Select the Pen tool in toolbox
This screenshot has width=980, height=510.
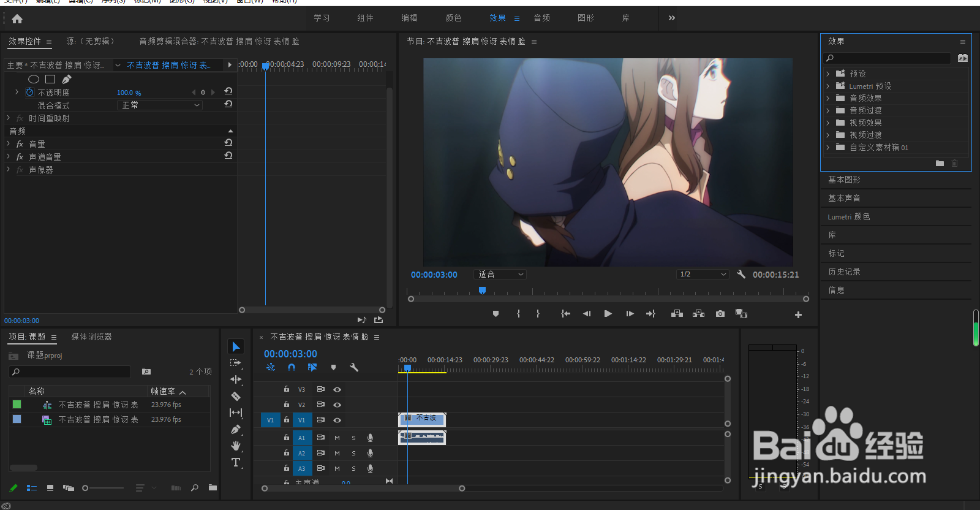236,429
